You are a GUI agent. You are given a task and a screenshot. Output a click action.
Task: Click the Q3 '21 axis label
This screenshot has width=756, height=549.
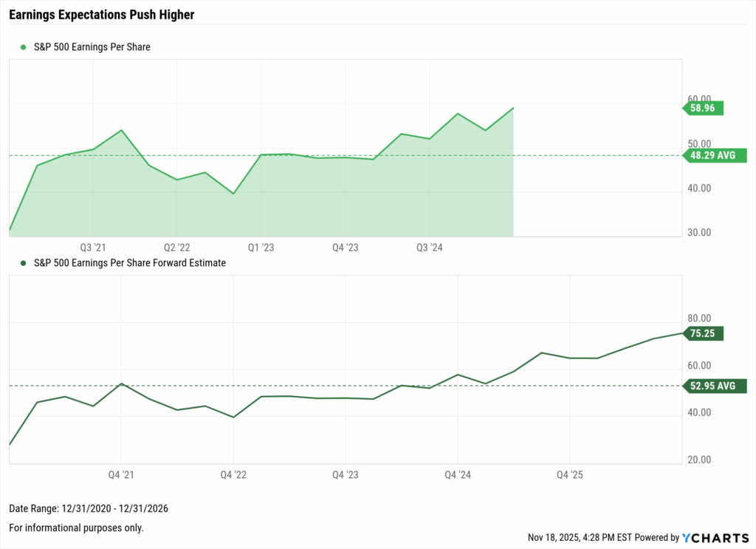[x=92, y=248]
